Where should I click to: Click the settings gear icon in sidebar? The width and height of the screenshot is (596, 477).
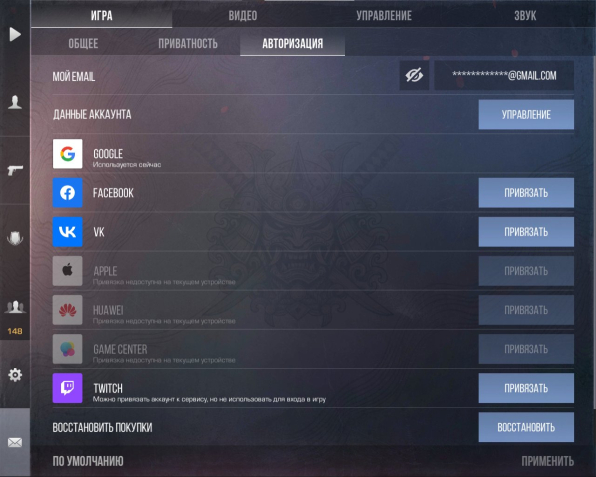pyautogui.click(x=15, y=375)
